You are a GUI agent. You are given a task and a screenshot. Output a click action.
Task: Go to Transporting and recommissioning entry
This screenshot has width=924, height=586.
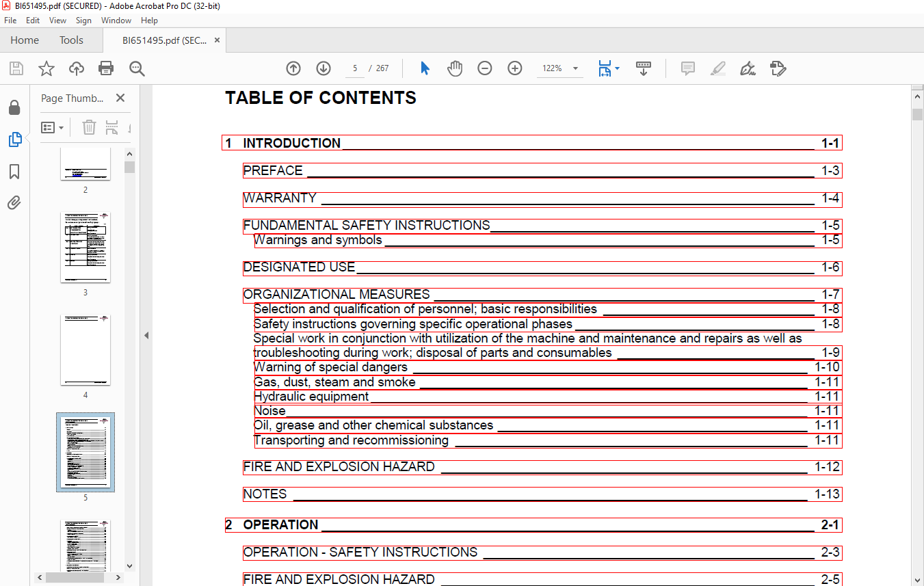[x=548, y=440]
